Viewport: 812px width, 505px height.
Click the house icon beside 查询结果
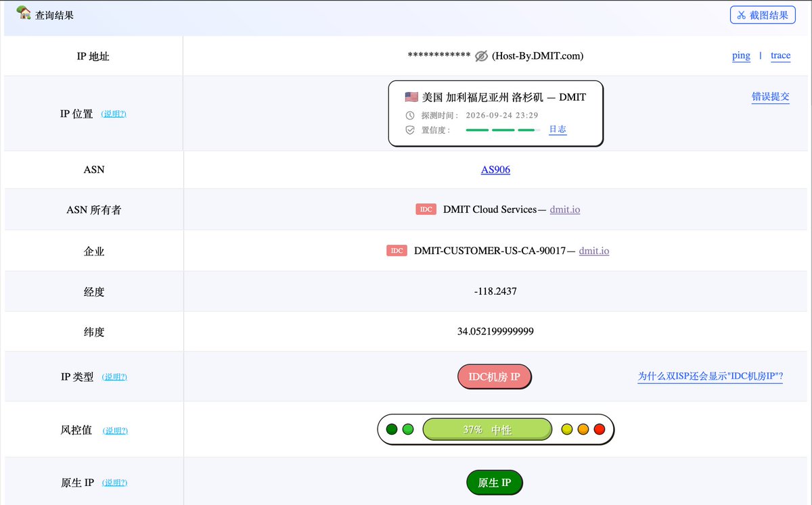(24, 13)
